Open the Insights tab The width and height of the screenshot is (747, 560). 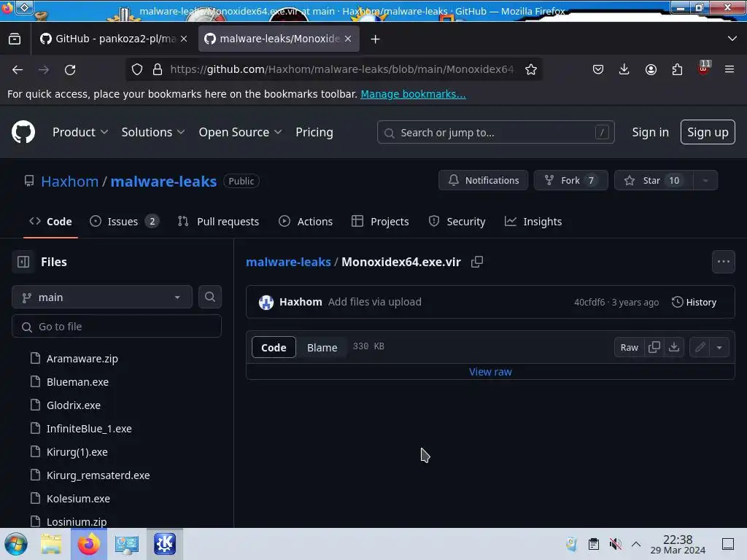click(533, 222)
